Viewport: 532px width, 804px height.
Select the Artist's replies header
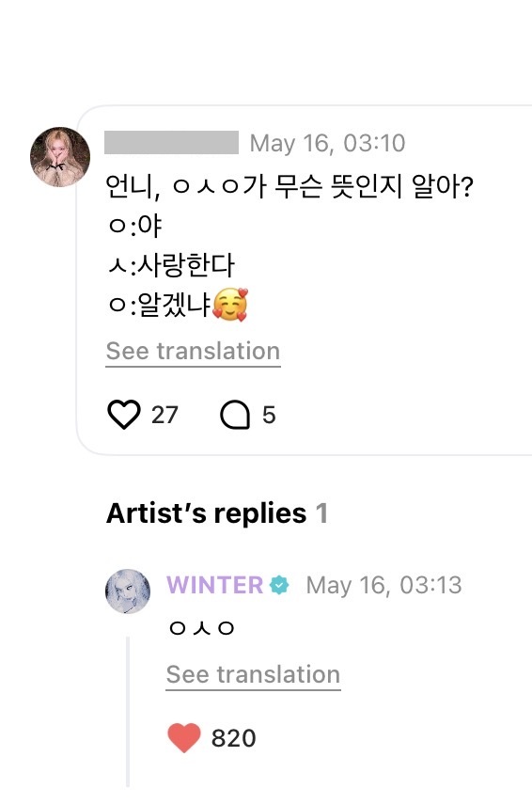(x=217, y=513)
